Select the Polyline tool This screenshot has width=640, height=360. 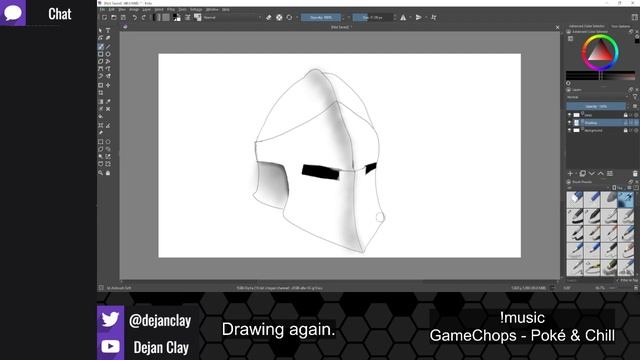[108, 61]
